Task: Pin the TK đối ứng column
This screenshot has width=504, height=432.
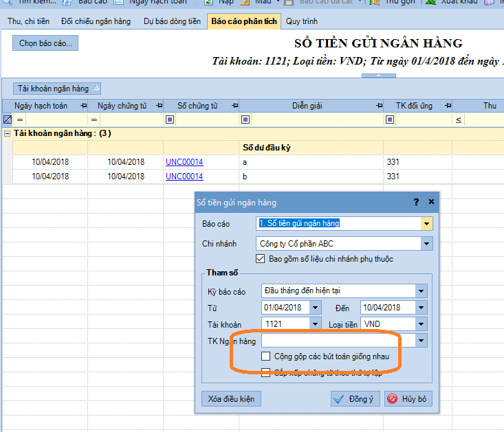Action: [x=448, y=106]
